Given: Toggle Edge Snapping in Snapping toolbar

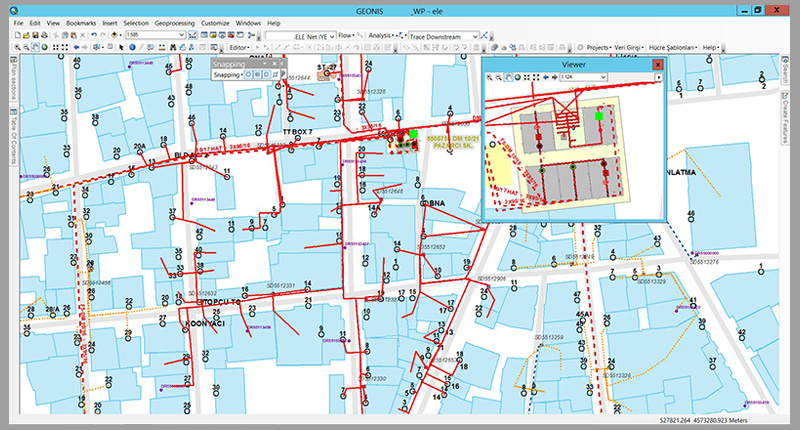Looking at the screenshot, I should (x=276, y=74).
